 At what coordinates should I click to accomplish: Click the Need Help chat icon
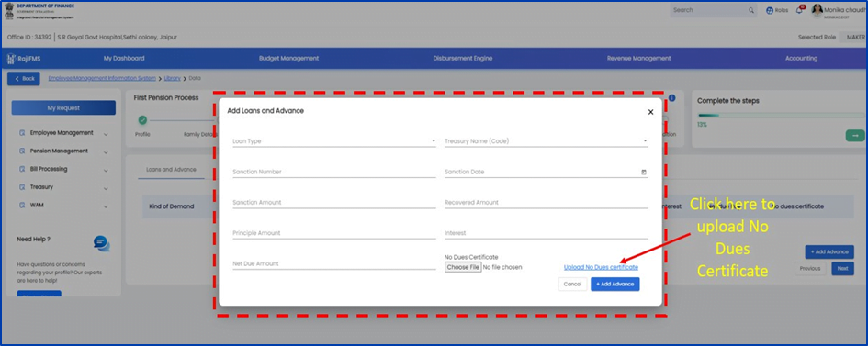coord(101,243)
